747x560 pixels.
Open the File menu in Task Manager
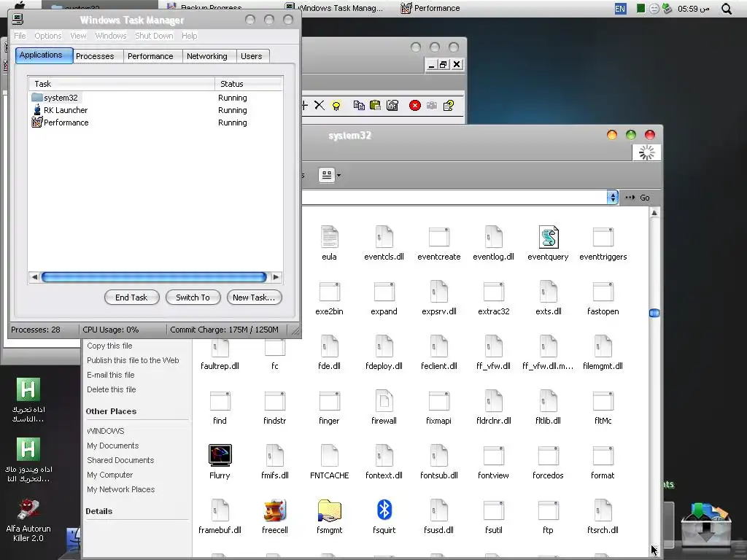click(20, 36)
